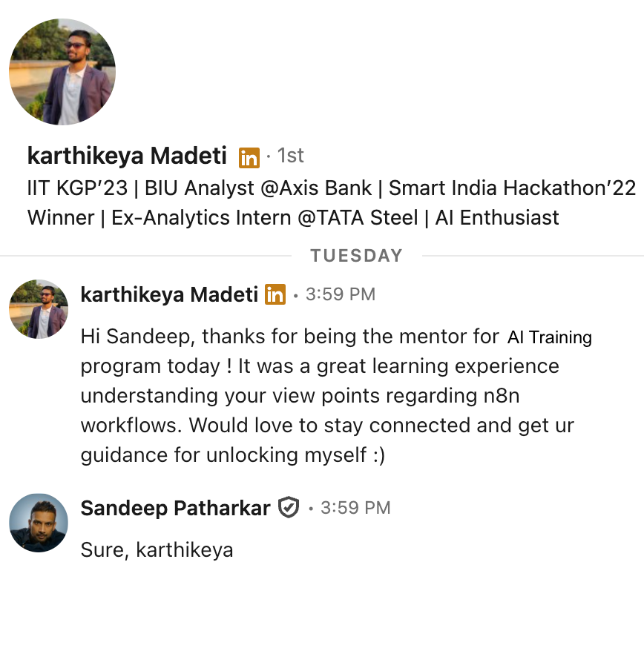Open the karthikeya Madeti profile name heading
The width and height of the screenshot is (644, 648).
tap(127, 156)
